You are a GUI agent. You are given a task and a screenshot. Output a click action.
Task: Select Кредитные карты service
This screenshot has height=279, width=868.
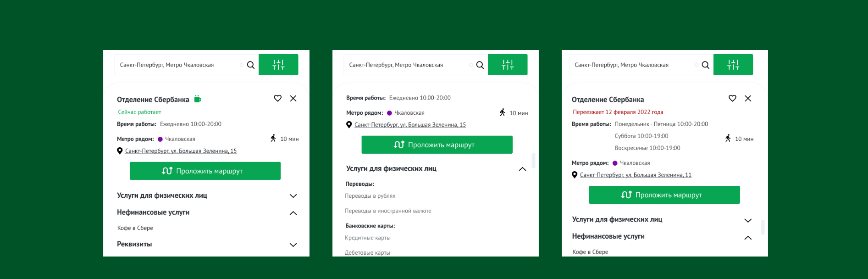point(368,238)
